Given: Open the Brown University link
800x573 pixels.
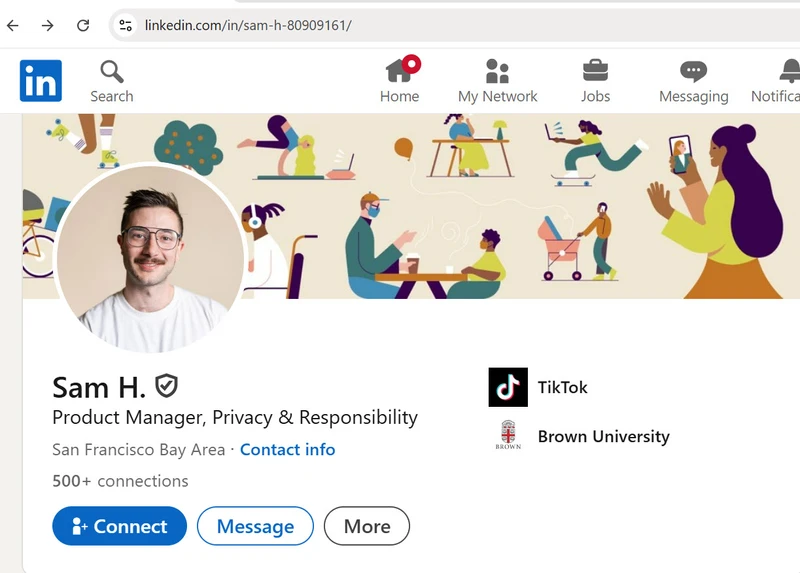Looking at the screenshot, I should [x=603, y=436].
